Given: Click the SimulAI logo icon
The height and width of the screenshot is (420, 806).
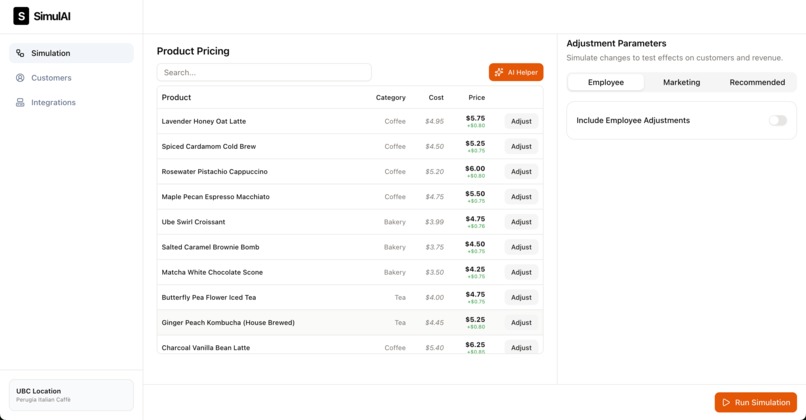Looking at the screenshot, I should point(21,16).
